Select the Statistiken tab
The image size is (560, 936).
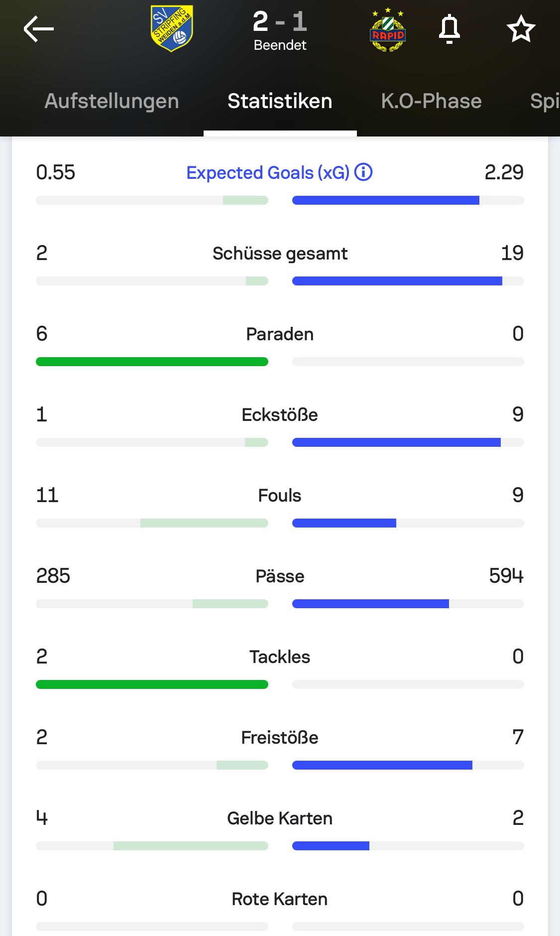click(x=280, y=101)
